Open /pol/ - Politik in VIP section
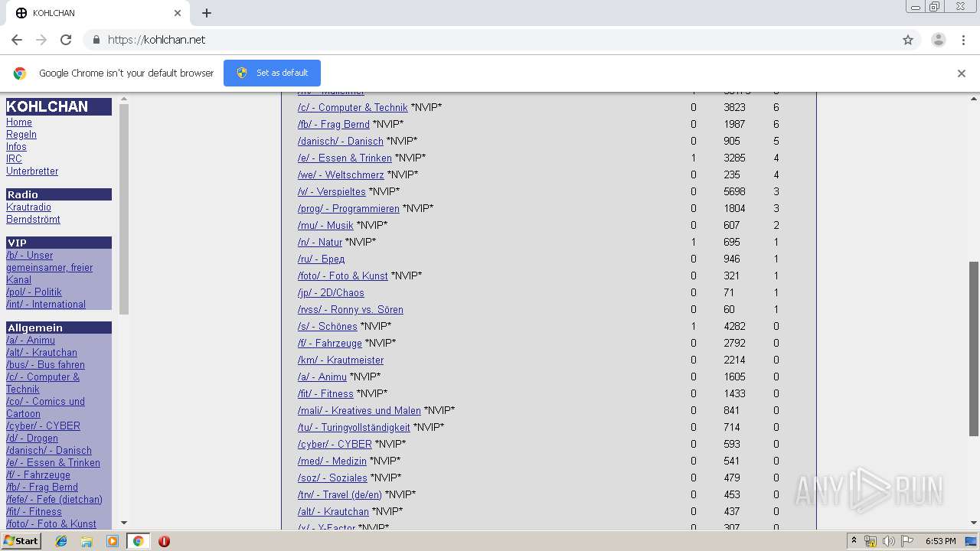This screenshot has width=980, height=551. coord(34,292)
